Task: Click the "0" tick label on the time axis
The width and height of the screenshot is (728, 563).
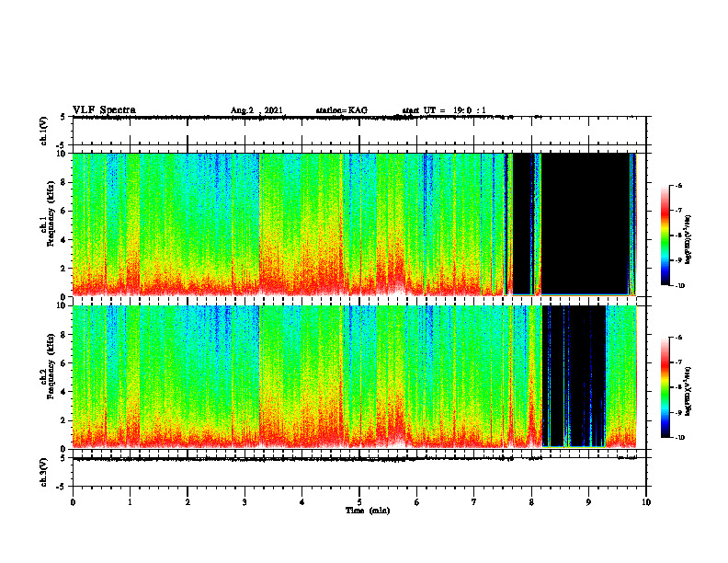Action: (x=73, y=502)
